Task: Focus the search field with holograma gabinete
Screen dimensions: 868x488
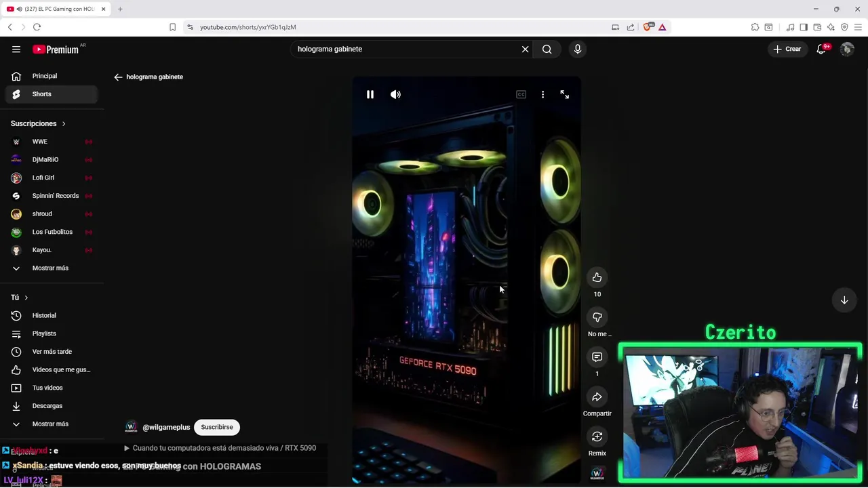Action: 406,49
